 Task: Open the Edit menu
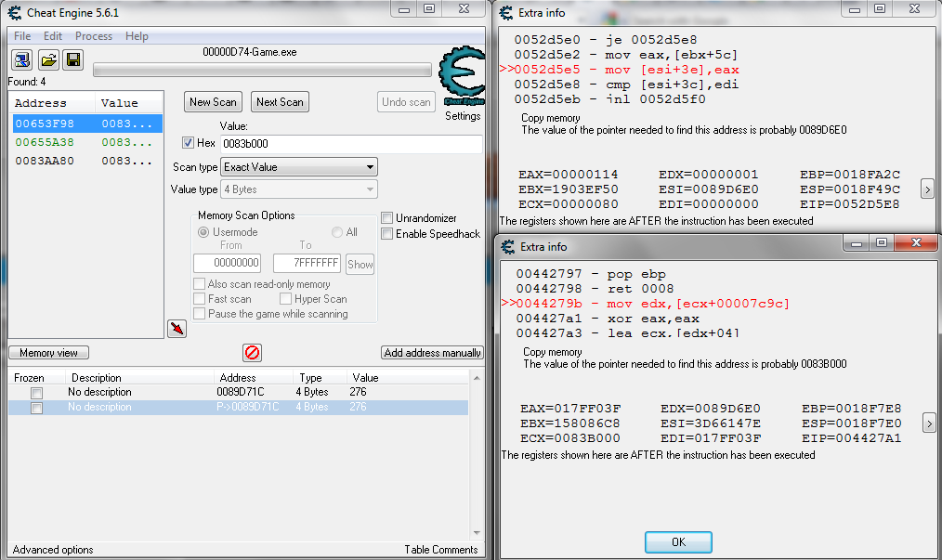(x=53, y=36)
